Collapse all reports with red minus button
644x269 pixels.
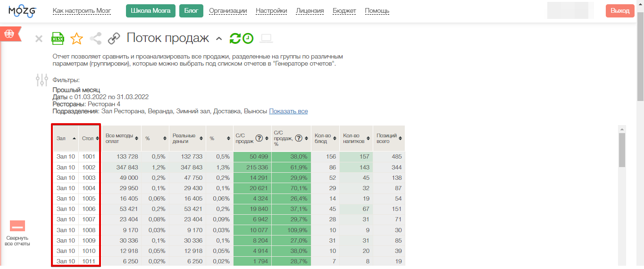(17, 227)
